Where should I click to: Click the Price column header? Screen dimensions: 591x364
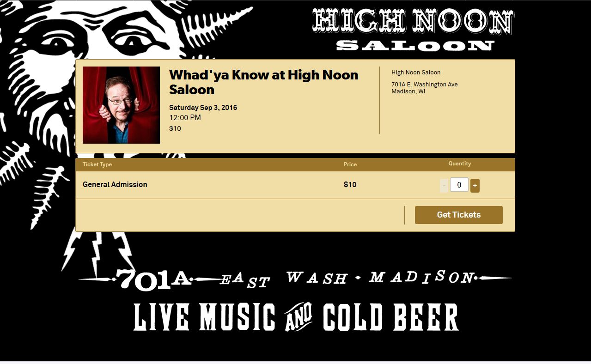pos(350,164)
